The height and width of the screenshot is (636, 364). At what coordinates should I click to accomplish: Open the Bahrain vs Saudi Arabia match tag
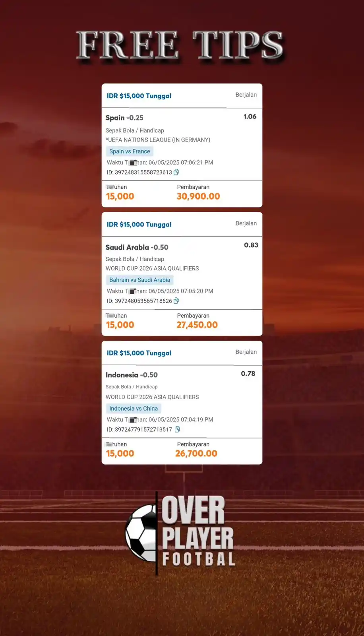[139, 280]
